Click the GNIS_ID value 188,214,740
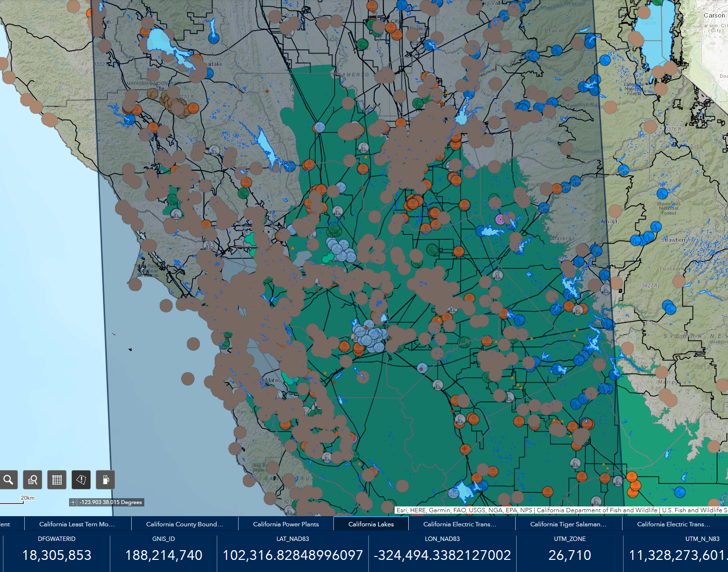Image resolution: width=728 pixels, height=572 pixels. pyautogui.click(x=164, y=555)
